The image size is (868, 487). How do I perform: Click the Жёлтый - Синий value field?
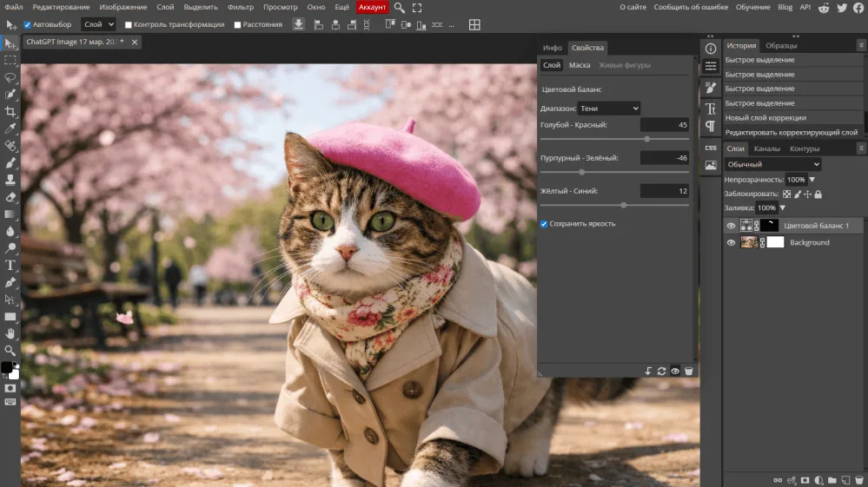click(665, 191)
